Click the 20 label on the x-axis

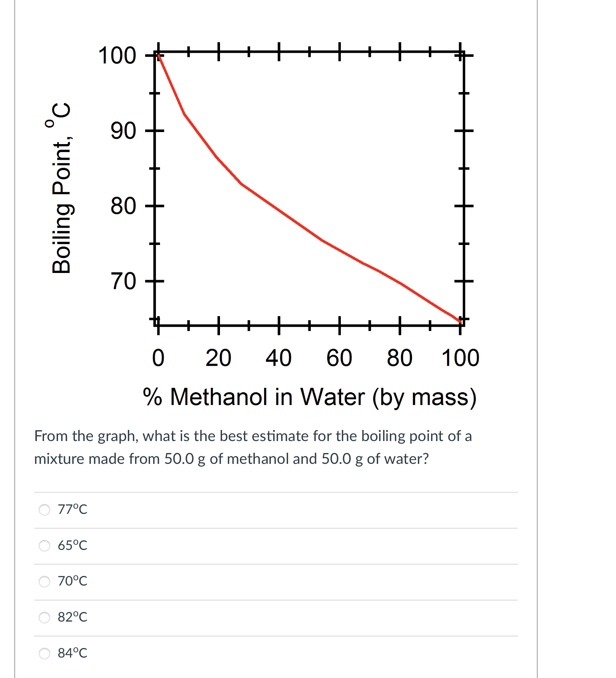point(220,357)
